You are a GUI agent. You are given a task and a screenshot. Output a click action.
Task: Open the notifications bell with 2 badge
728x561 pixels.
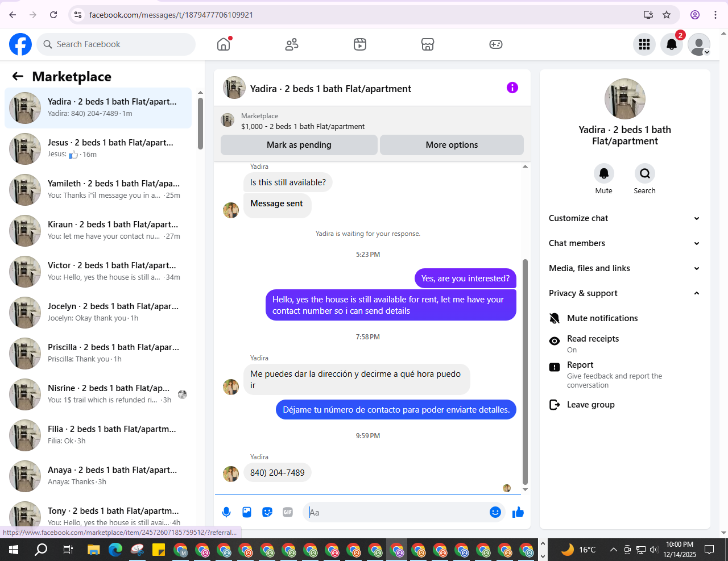pyautogui.click(x=672, y=44)
